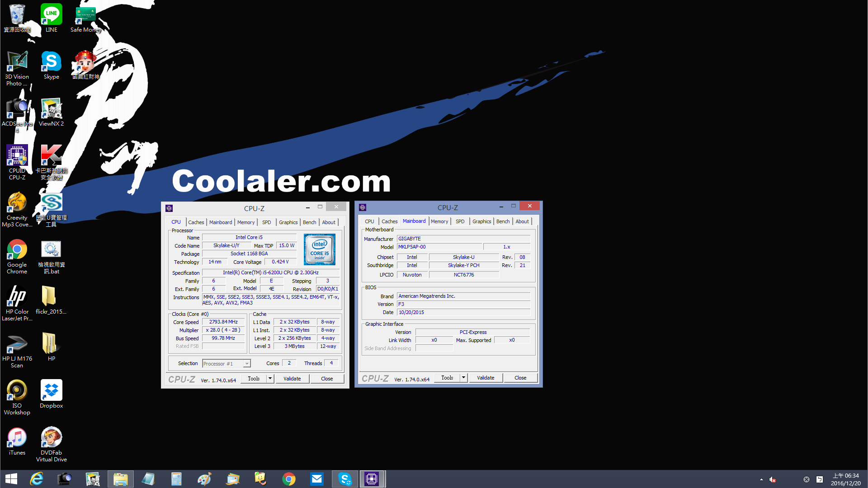Viewport: 868px width, 488px height.
Task: Open SPD tab in left CPU-Z
Action: click(267, 222)
